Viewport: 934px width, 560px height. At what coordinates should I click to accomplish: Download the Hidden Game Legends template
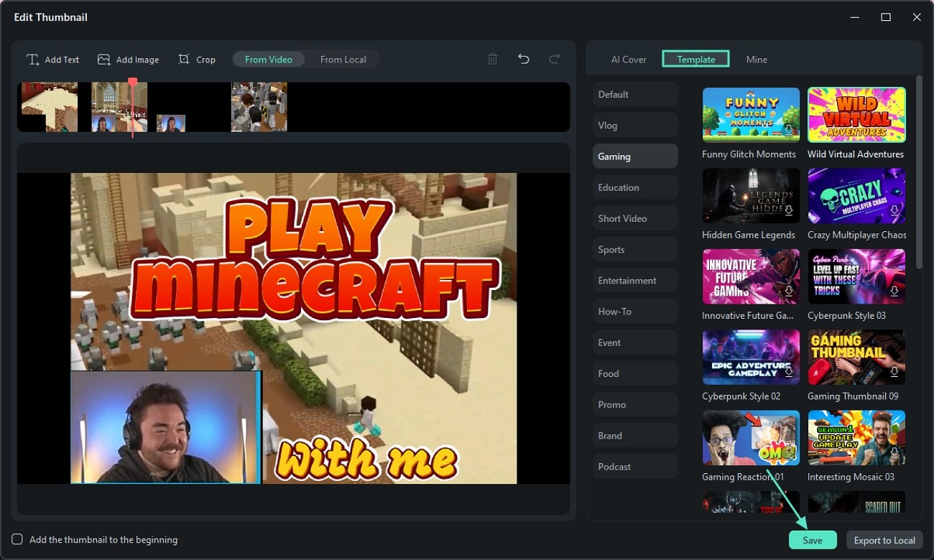(789, 210)
